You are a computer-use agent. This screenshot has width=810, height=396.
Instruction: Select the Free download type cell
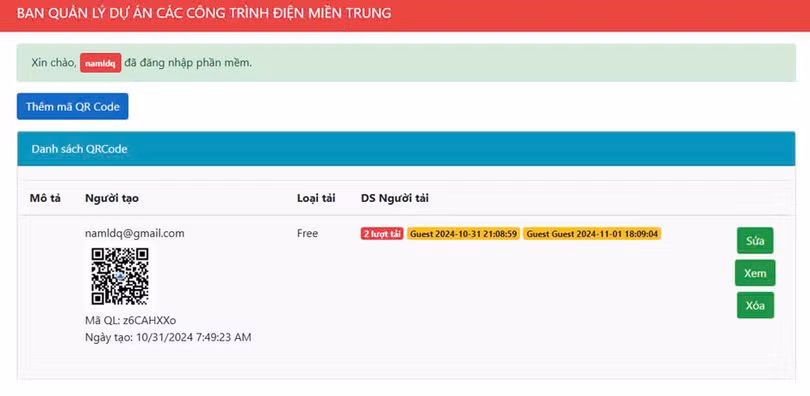(x=307, y=233)
